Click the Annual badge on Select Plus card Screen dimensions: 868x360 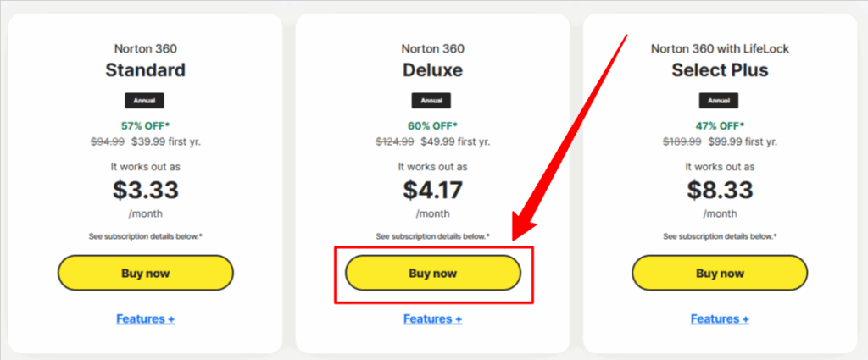click(720, 100)
